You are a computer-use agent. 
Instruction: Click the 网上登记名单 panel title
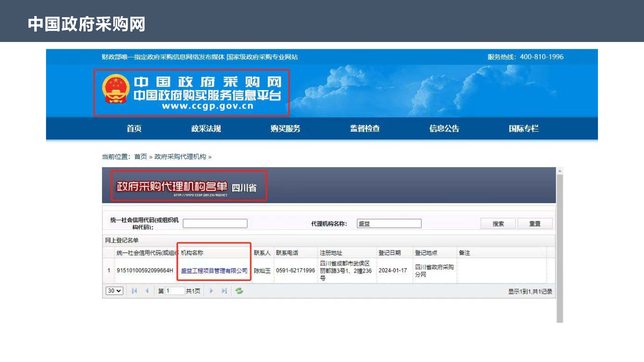(122, 240)
